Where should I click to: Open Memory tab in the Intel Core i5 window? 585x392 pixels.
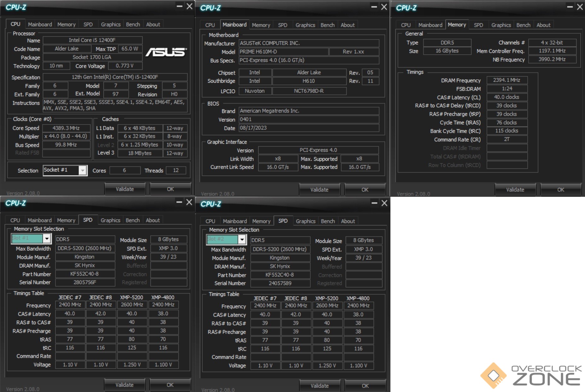(66, 24)
